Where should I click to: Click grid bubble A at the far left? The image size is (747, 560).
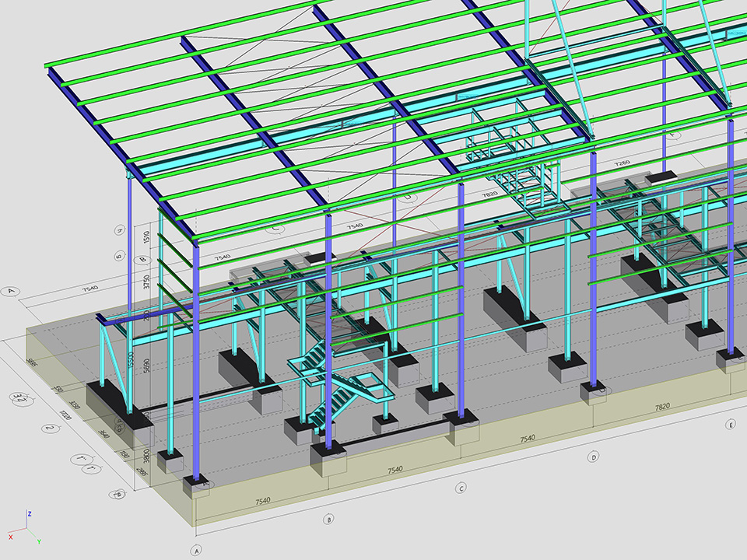click(11, 292)
